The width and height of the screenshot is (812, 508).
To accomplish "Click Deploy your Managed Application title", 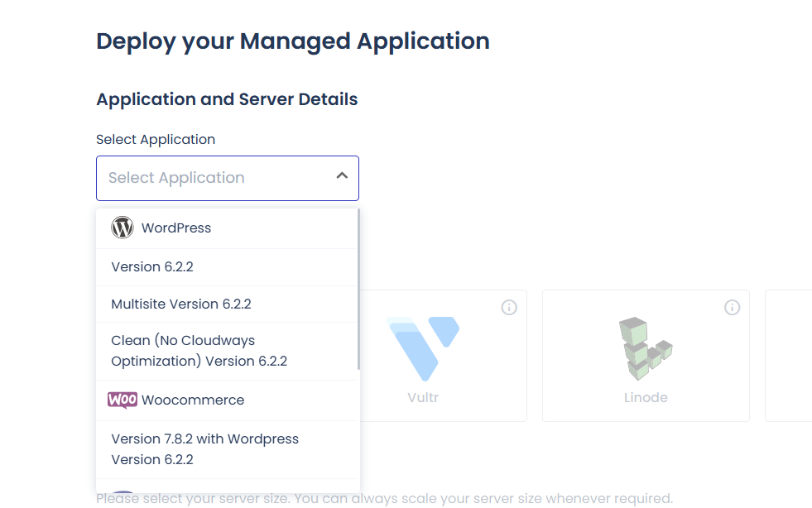I will 292,42.
